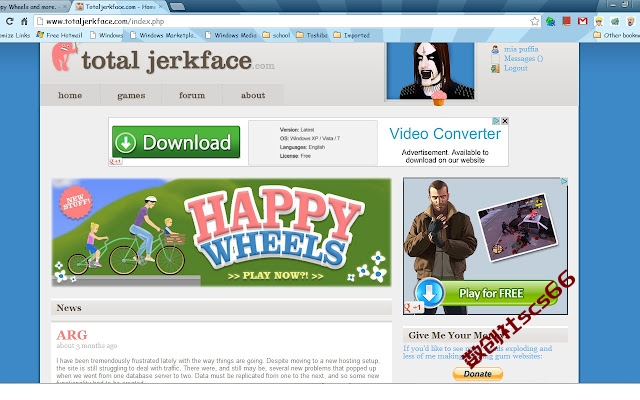
Task: Switch to the Happy Wheels and more tab
Action: pyautogui.click(x=33, y=7)
